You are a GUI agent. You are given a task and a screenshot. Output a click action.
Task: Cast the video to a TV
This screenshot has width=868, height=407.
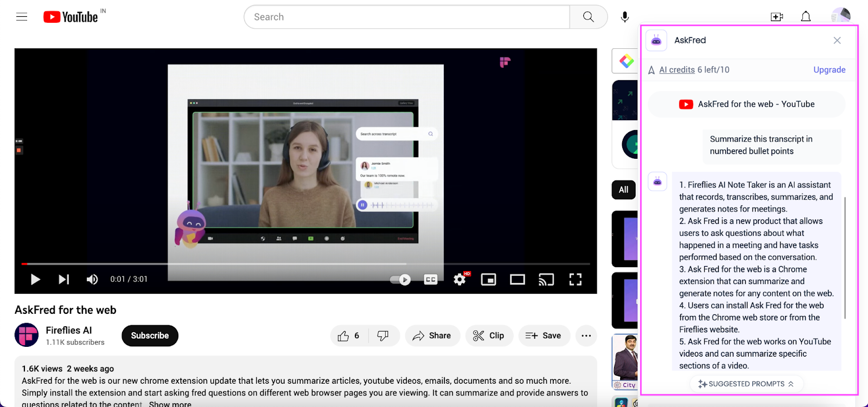pyautogui.click(x=546, y=280)
